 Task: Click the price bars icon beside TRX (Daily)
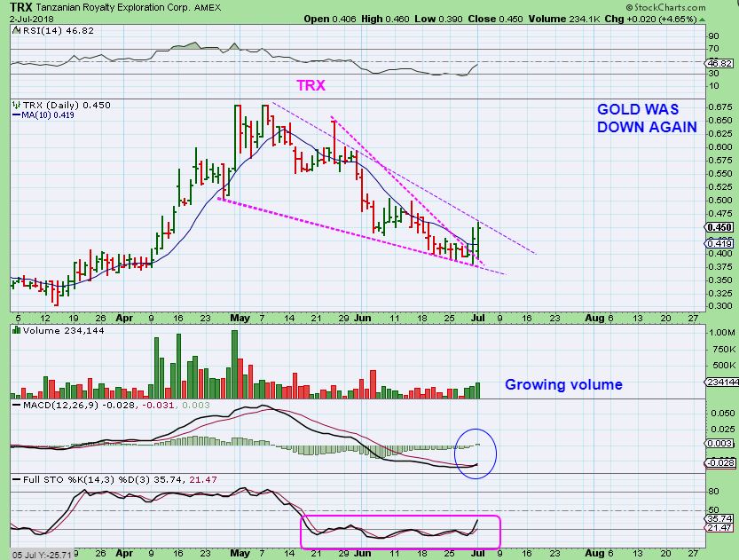pos(17,105)
